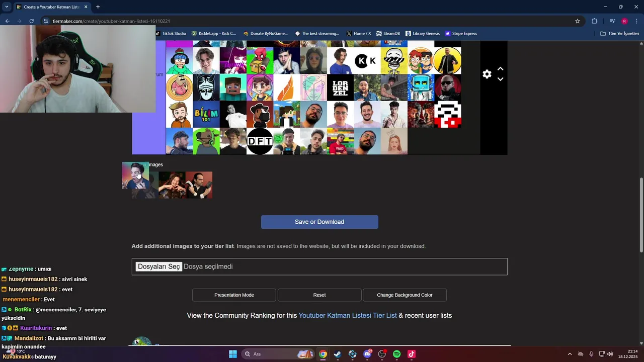This screenshot has width=644, height=362.
Task: Open the SteamDB bookmark
Action: (x=388, y=34)
